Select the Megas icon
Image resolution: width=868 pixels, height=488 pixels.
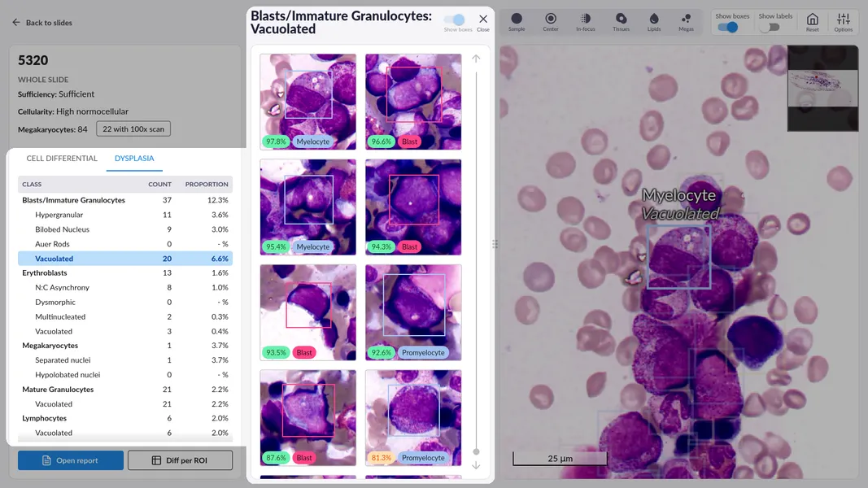tap(686, 20)
